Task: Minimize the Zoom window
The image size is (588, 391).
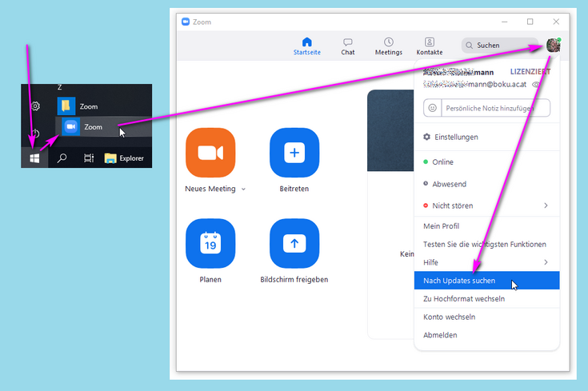Action: click(x=504, y=22)
